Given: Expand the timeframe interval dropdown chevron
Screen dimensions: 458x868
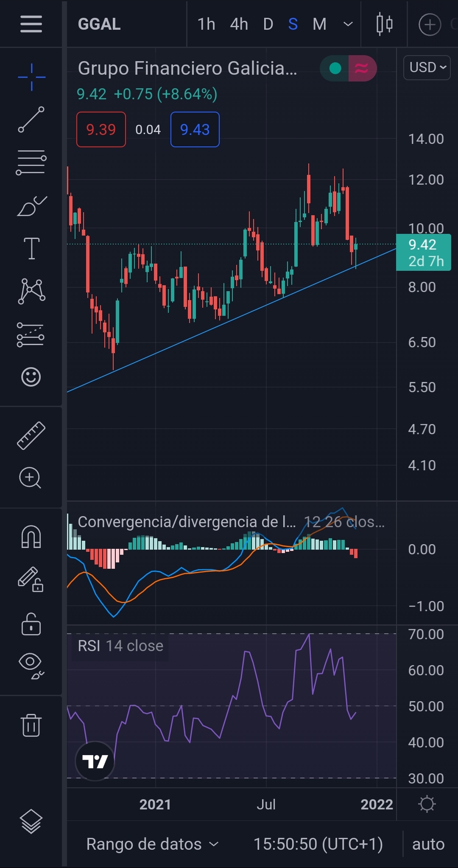Looking at the screenshot, I should click(348, 24).
